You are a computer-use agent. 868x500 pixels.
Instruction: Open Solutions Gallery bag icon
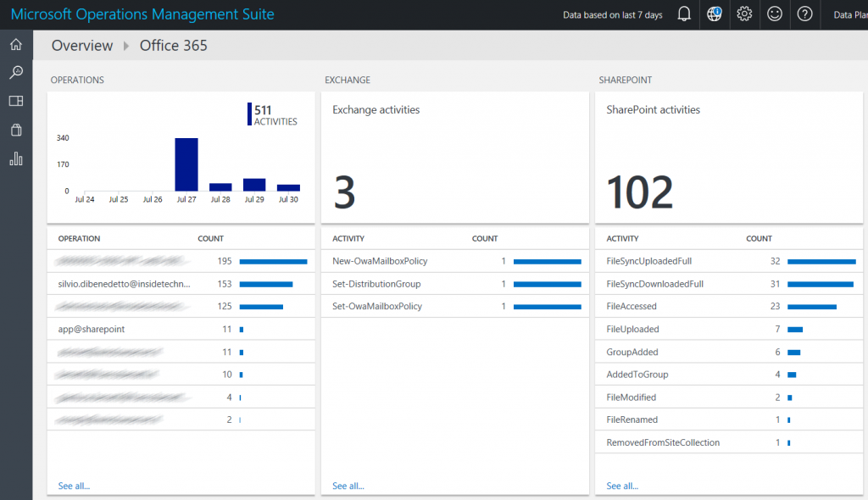[x=16, y=130]
